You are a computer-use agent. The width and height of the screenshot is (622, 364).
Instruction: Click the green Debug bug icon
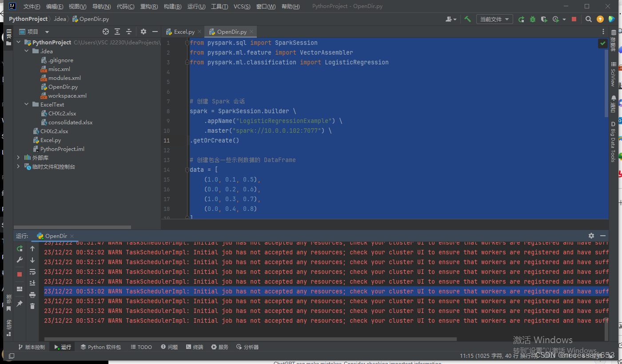click(532, 19)
